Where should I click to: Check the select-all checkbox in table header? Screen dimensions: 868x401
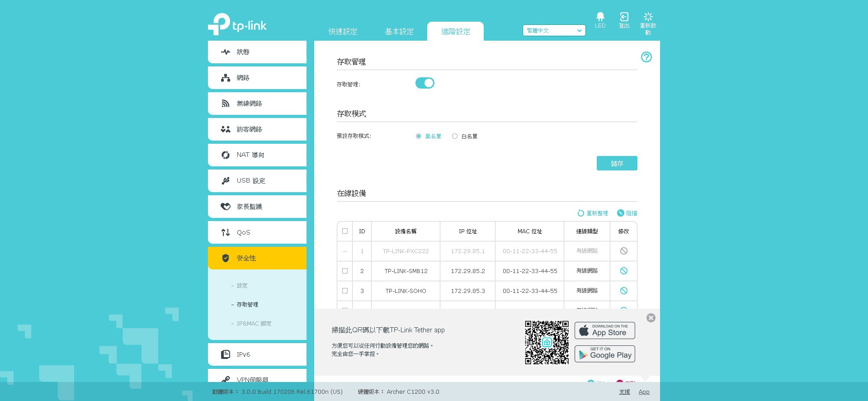click(x=345, y=231)
